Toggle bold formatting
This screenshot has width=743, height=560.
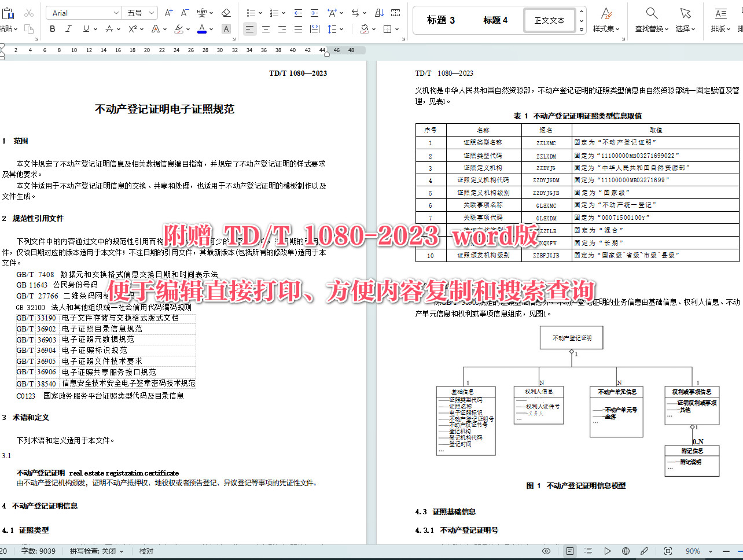coord(52,28)
